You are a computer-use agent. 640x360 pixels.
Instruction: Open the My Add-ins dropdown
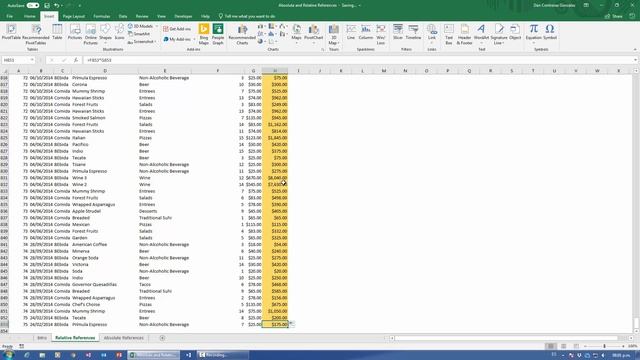(194, 40)
